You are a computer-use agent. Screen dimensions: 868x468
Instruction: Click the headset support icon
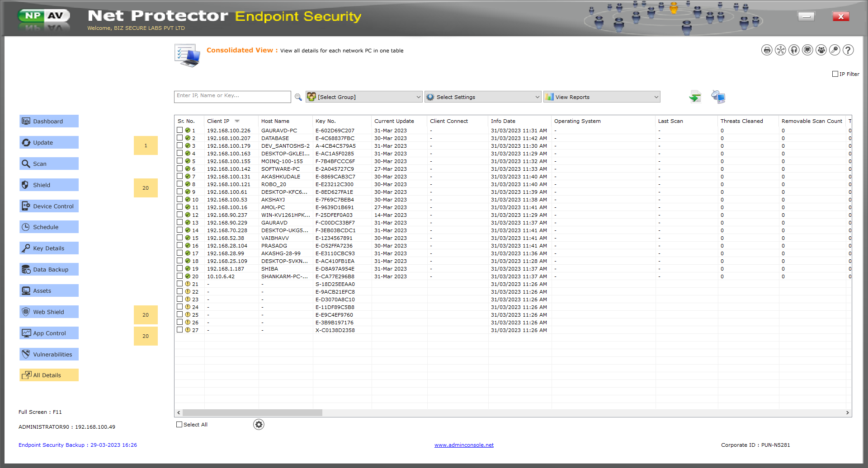tap(794, 50)
